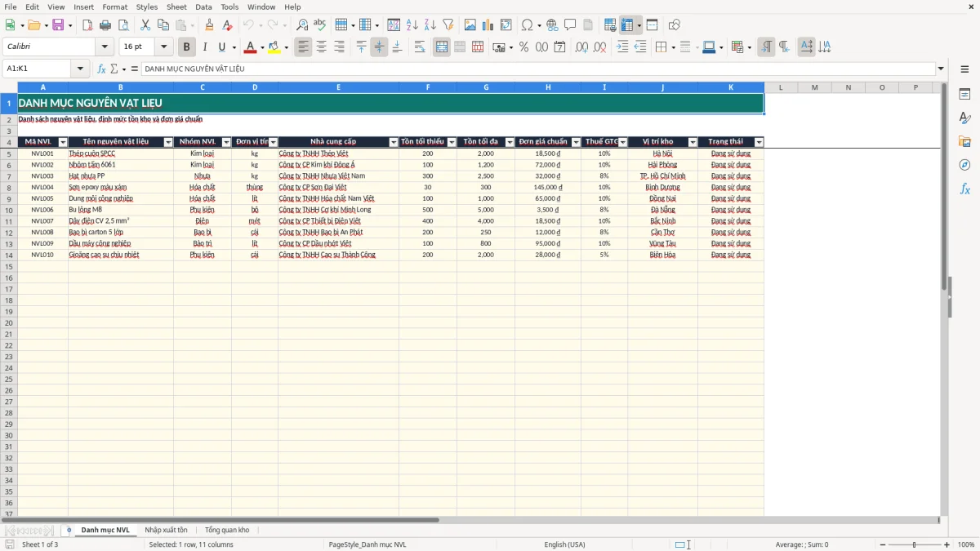Insert Comment icon
Image resolution: width=980 pixels, height=551 pixels.
click(x=570, y=25)
